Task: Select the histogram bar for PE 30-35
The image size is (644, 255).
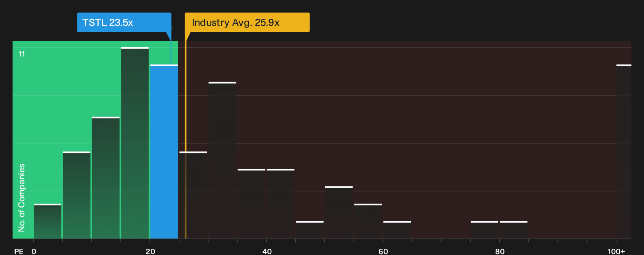Action: click(x=222, y=160)
